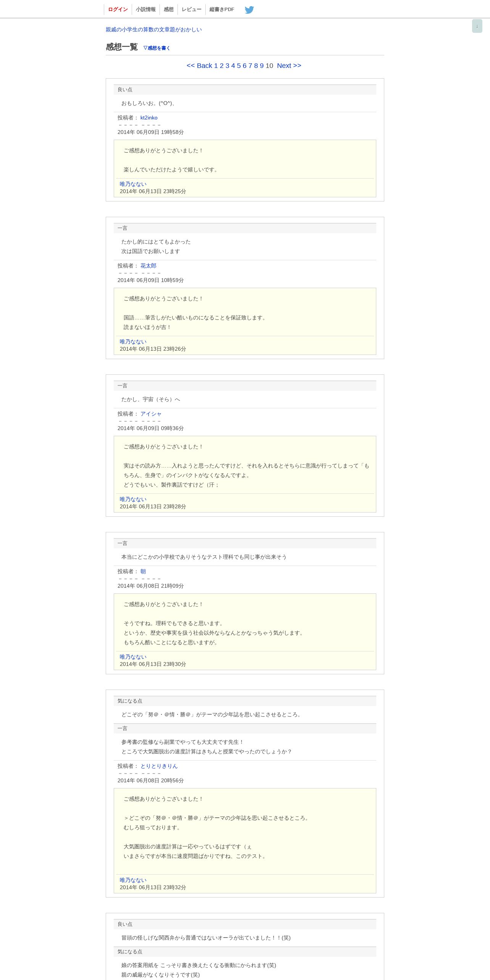
Task: Click the comment たかし、宇宙（そら）へ
Action: click(151, 400)
